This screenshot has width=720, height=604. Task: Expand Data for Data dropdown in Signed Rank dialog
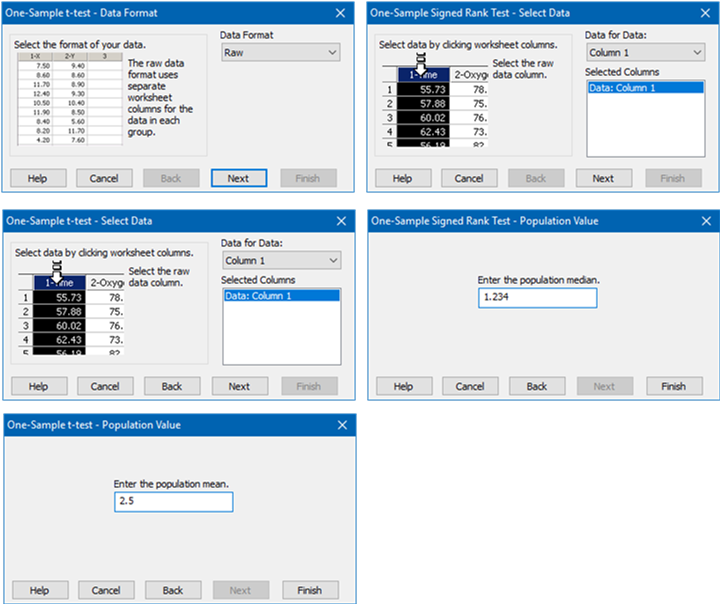[x=646, y=53]
